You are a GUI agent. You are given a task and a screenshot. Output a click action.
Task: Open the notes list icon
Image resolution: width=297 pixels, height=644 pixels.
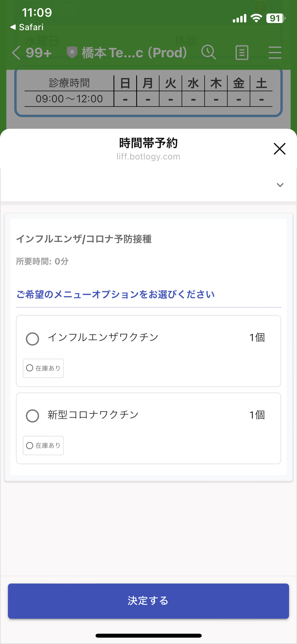(242, 53)
